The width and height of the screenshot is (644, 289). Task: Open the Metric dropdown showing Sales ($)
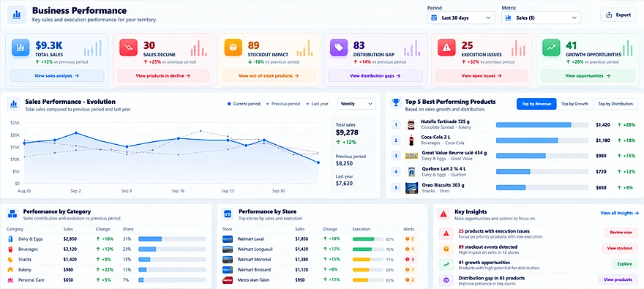pos(541,18)
